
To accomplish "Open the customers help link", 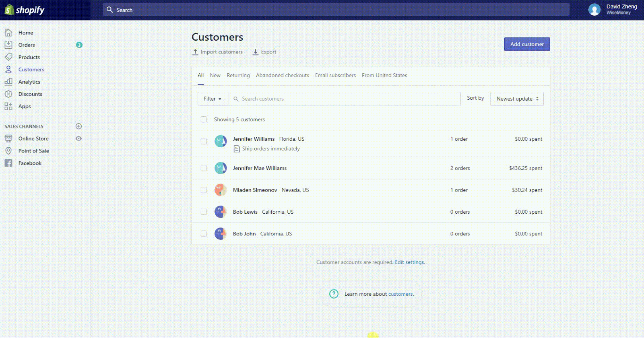I will click(400, 294).
